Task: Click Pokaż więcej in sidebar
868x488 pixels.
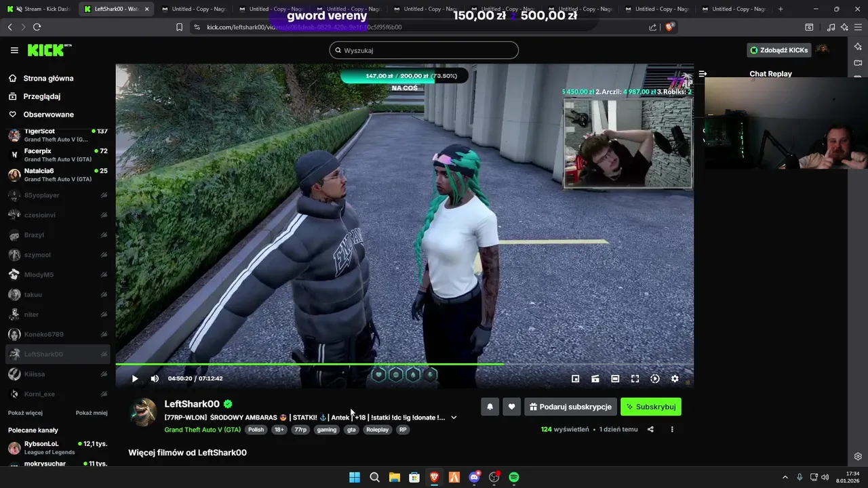Action: coord(25,413)
